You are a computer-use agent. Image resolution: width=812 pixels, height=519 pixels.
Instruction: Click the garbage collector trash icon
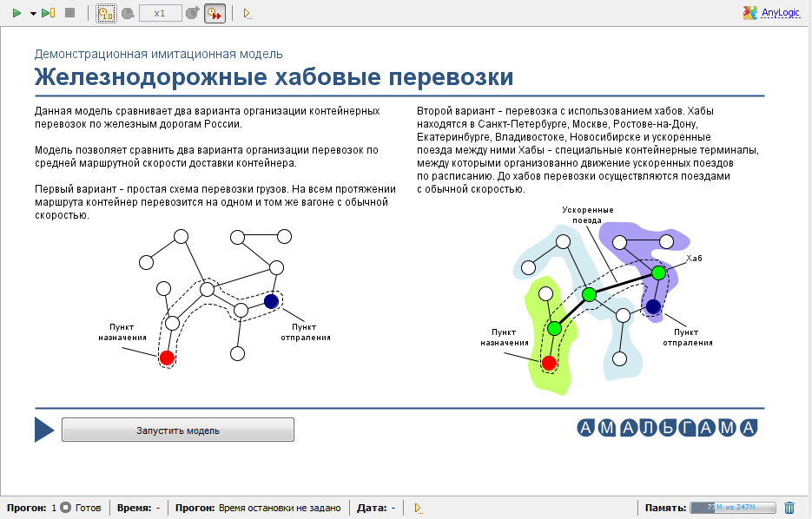[x=789, y=508]
